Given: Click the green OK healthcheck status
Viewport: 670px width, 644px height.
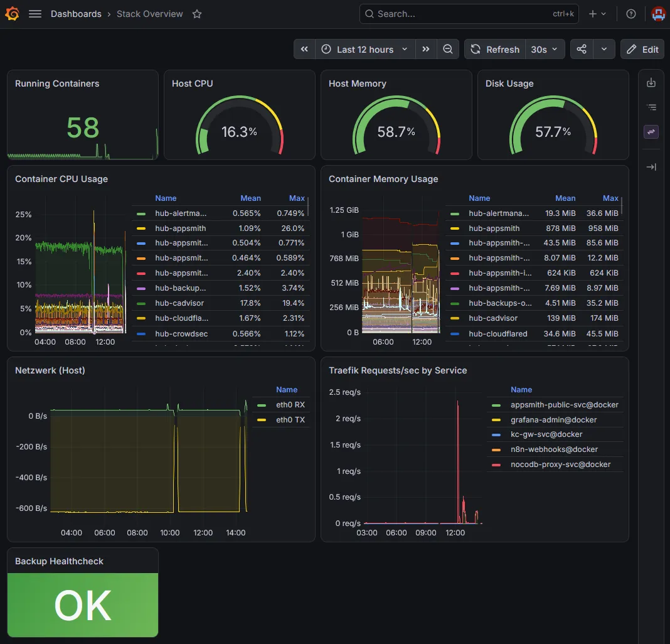Looking at the screenshot, I should tap(82, 604).
